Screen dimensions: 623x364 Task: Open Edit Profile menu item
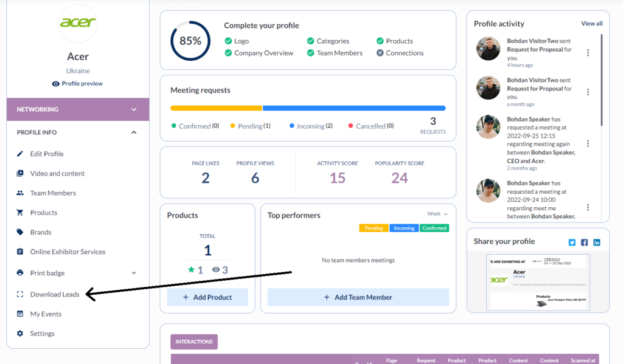(x=47, y=154)
